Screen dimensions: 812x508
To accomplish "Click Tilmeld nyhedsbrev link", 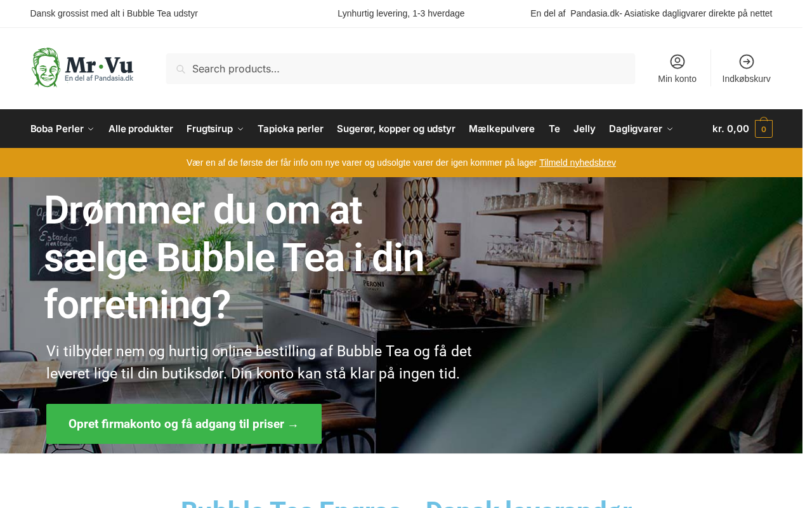I will (577, 163).
